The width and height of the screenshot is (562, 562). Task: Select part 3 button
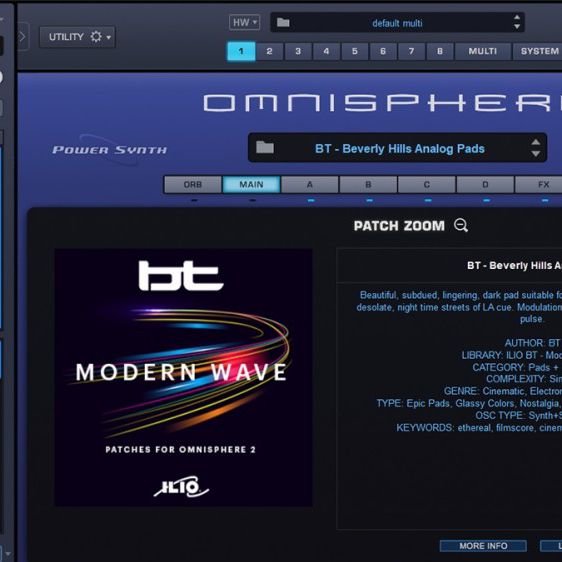298,51
